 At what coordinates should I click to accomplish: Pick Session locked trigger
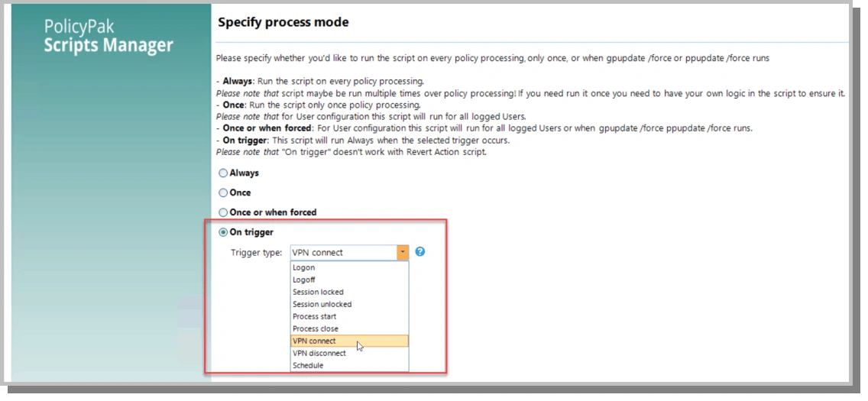click(x=349, y=292)
